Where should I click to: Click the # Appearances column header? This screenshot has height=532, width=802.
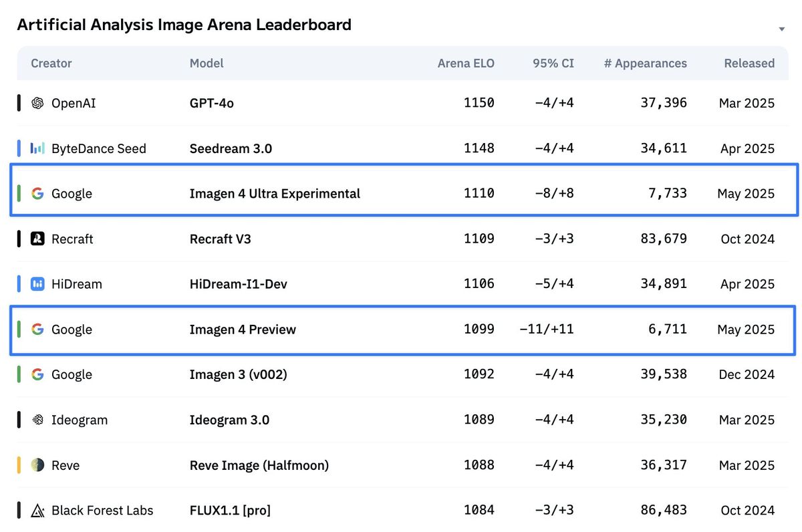[x=646, y=63]
